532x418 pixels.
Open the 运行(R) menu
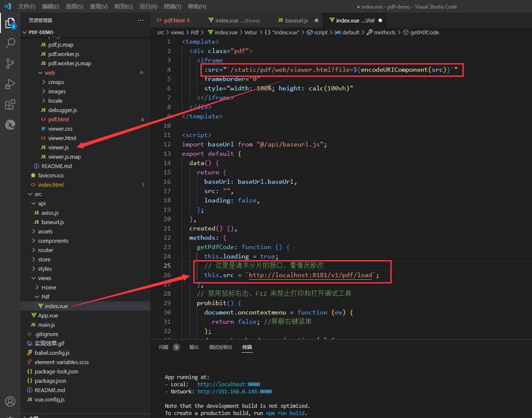(148, 6)
